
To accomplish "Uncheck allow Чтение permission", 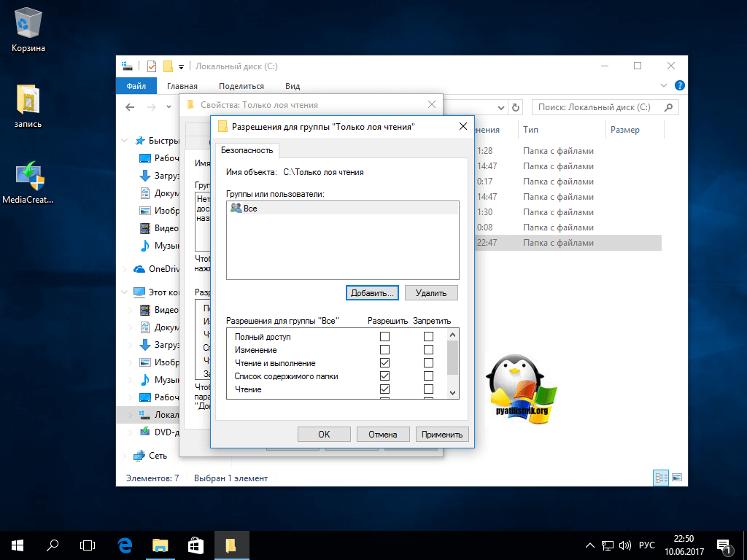I will point(384,389).
